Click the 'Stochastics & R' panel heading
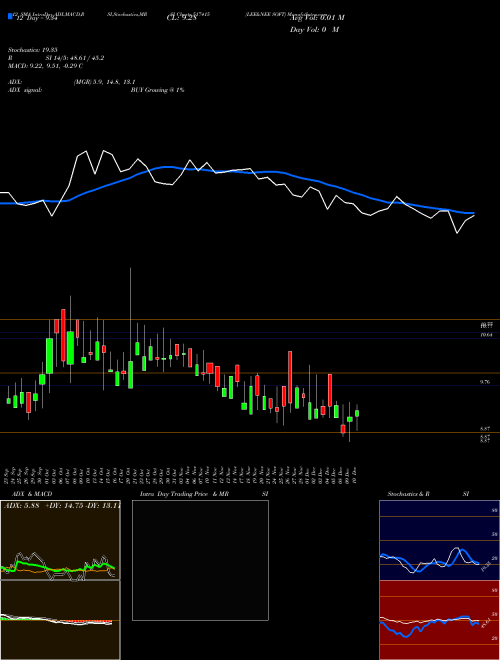Image resolution: width=500 pixels, height=660 pixels. (409, 494)
